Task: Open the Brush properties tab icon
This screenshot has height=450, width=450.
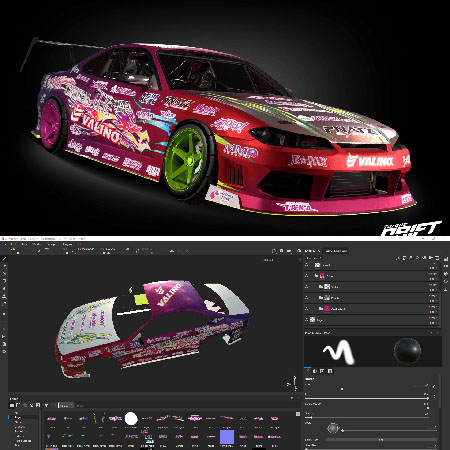Action: [308, 371]
